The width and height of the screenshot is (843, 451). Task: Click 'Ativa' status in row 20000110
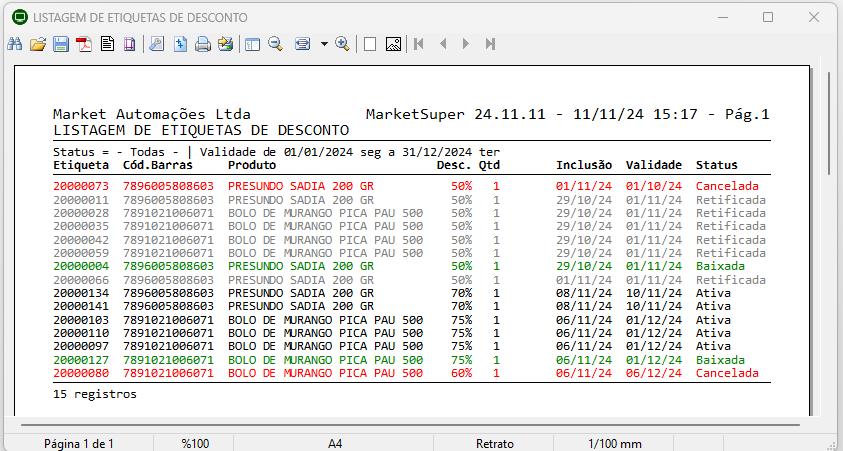click(x=713, y=333)
